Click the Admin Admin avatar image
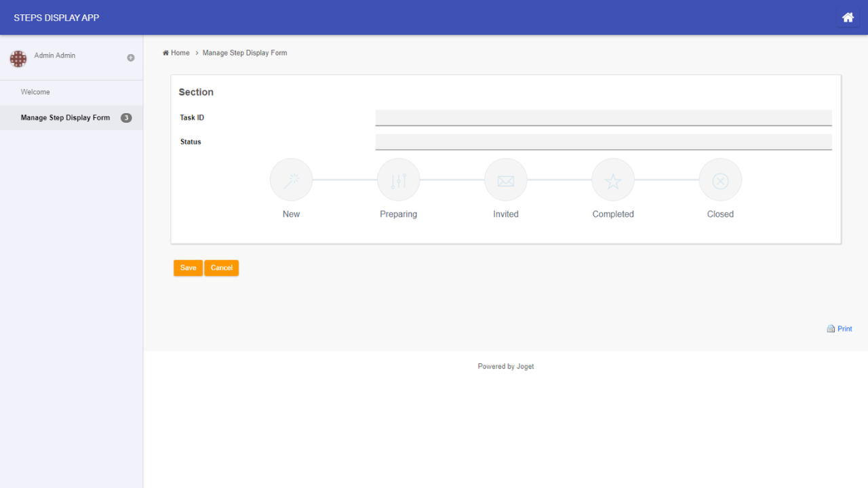 (x=18, y=59)
